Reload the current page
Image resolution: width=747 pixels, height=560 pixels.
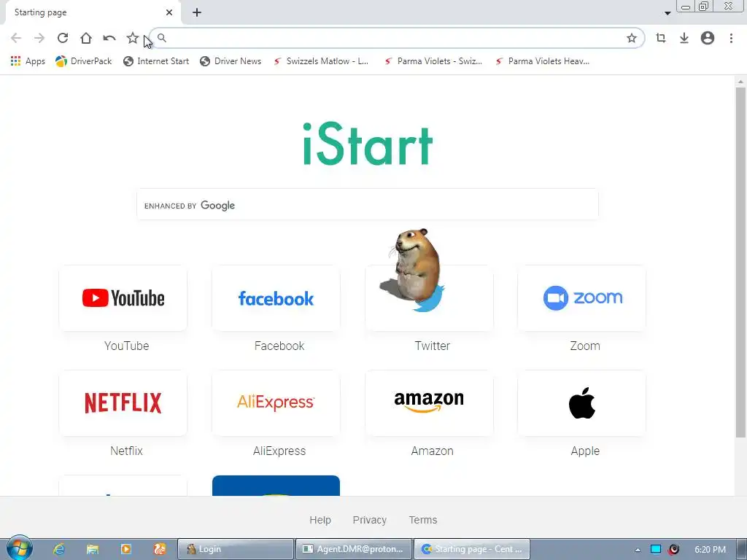(x=63, y=38)
